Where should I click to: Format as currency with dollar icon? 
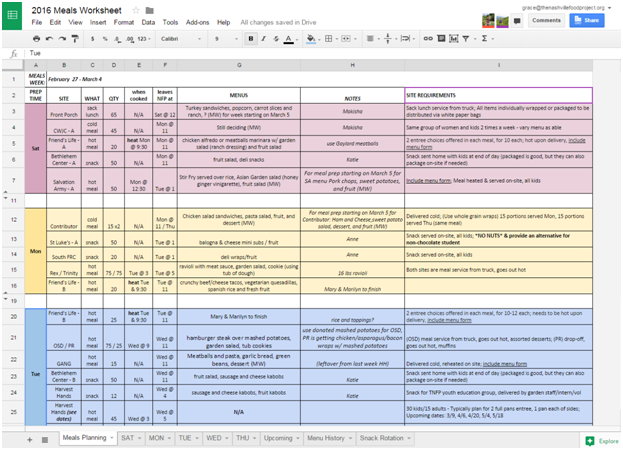pos(93,39)
